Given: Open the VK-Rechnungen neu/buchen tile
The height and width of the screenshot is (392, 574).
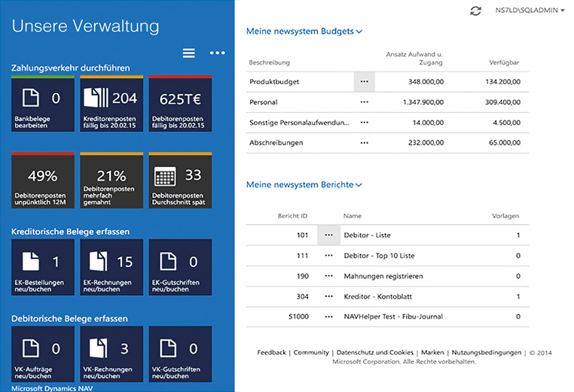Looking at the screenshot, I should pyautogui.click(x=111, y=354).
